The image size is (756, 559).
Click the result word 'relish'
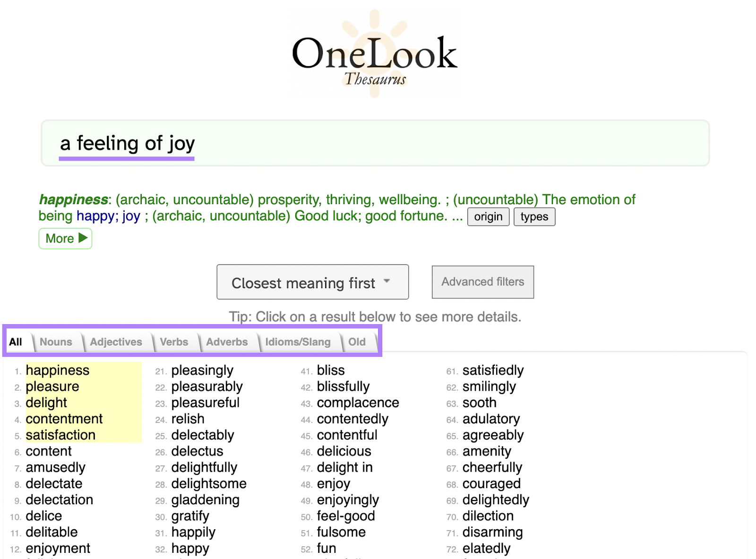pos(188,419)
